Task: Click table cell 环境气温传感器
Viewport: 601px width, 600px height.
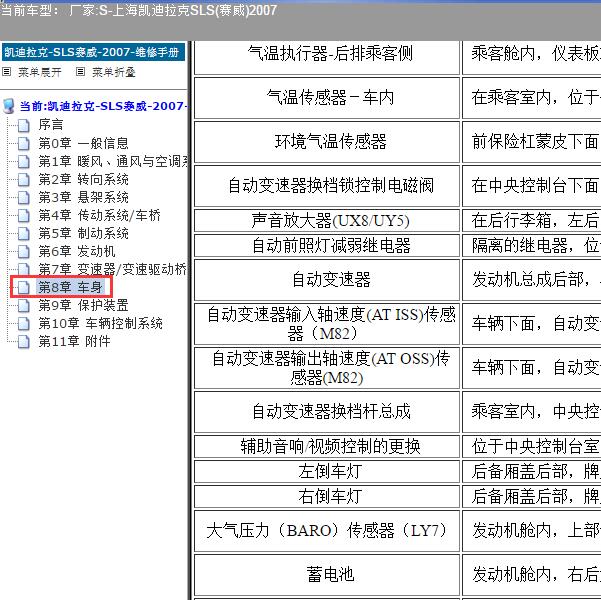Action: [327, 142]
